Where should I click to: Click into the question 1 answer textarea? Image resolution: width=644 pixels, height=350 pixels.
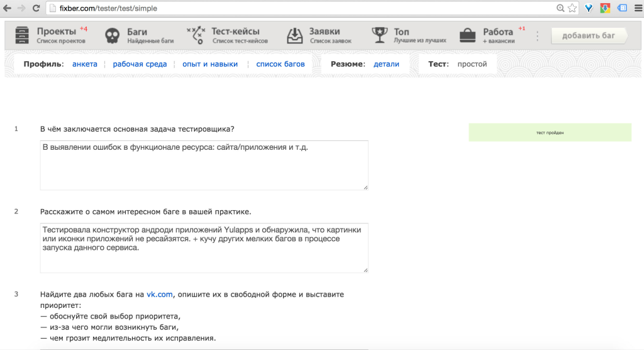204,166
